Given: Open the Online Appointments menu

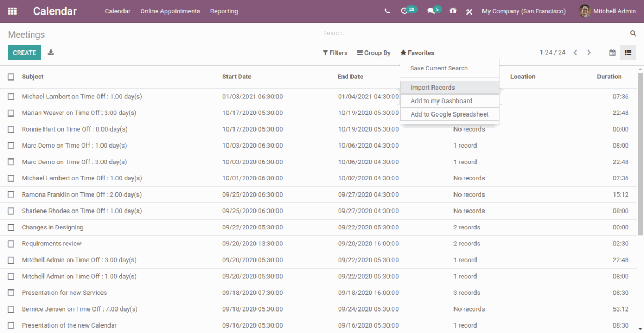Looking at the screenshot, I should pyautogui.click(x=170, y=11).
